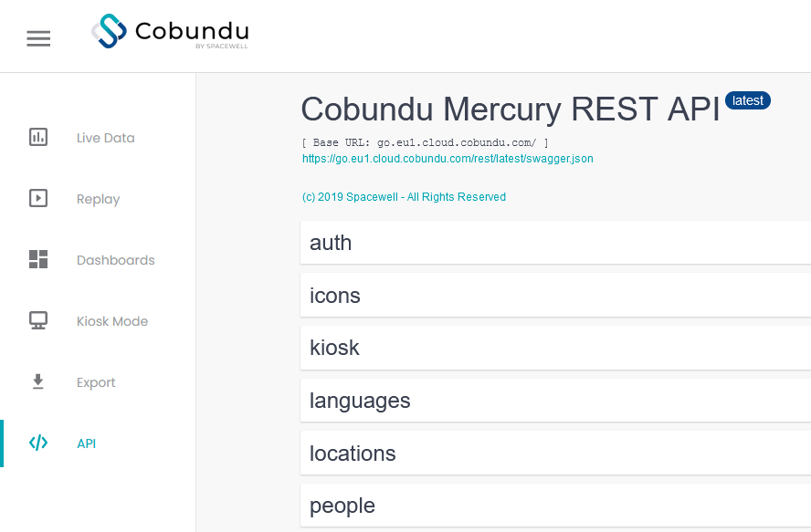The height and width of the screenshot is (532, 811).
Task: Open the Dashboards grid icon
Action: click(38, 259)
